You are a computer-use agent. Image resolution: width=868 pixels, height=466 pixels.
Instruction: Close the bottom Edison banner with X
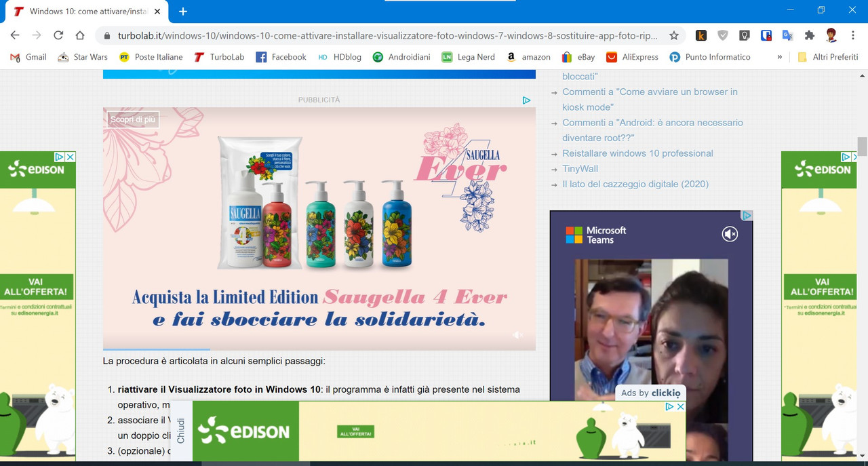point(681,406)
